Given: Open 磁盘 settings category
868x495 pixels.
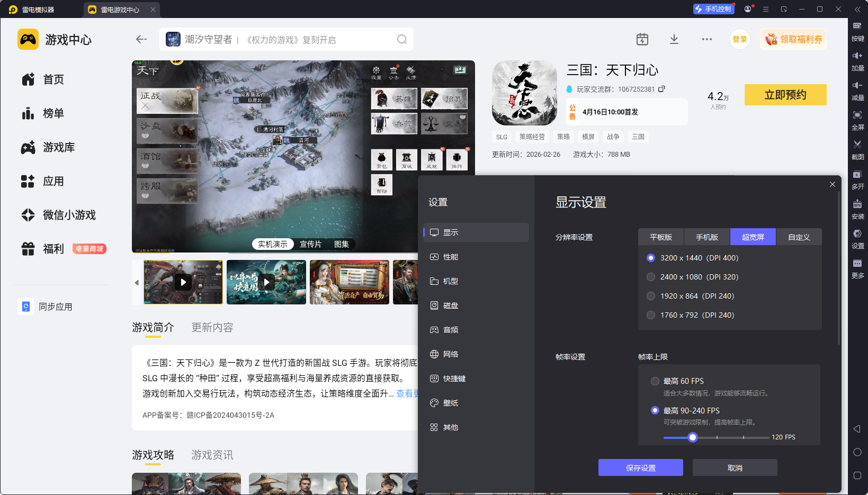Looking at the screenshot, I should (x=476, y=305).
